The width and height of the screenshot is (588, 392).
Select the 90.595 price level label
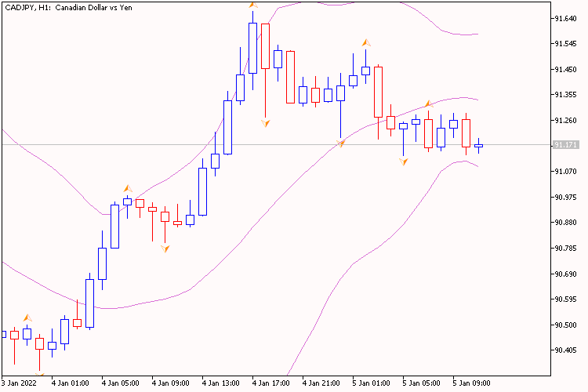click(x=565, y=299)
